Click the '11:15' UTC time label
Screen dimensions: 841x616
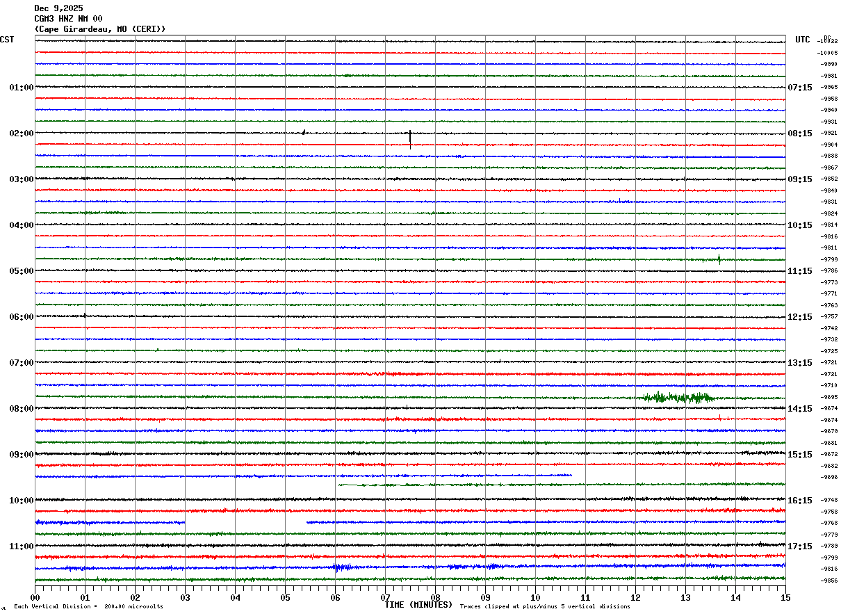pyautogui.click(x=800, y=271)
